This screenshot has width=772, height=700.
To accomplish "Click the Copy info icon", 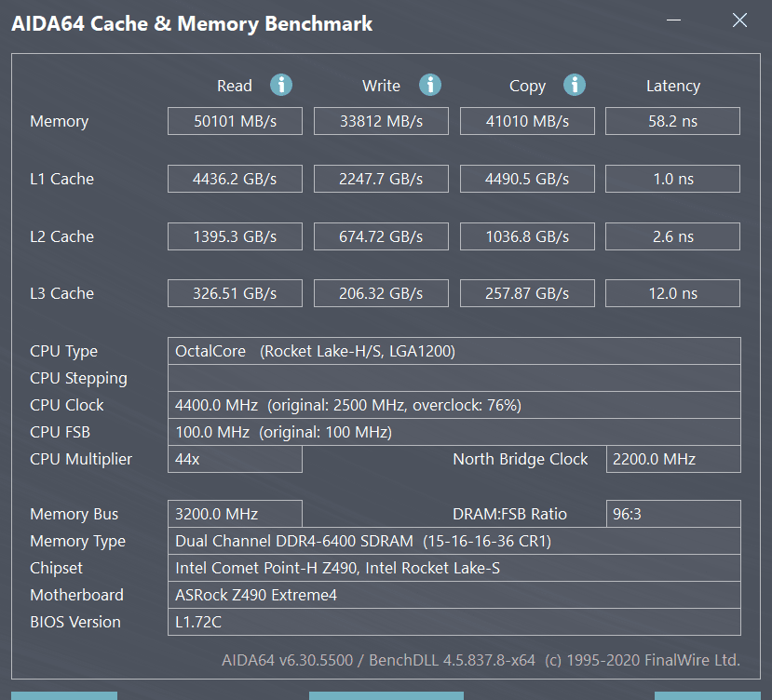I will (575, 85).
